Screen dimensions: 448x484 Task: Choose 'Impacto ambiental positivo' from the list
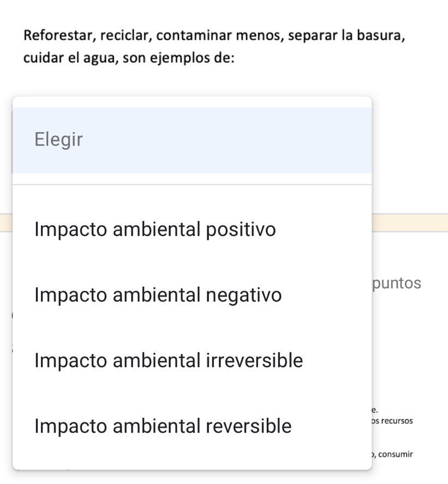point(155,229)
